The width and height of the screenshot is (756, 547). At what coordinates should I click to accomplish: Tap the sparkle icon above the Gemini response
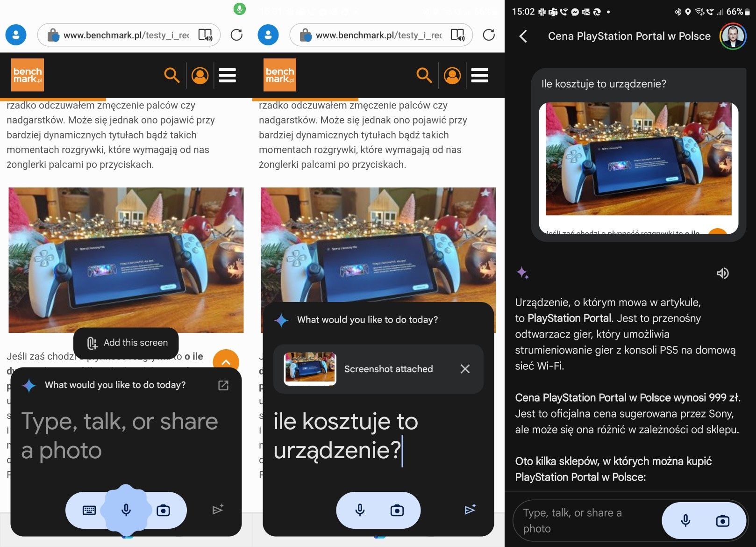522,273
